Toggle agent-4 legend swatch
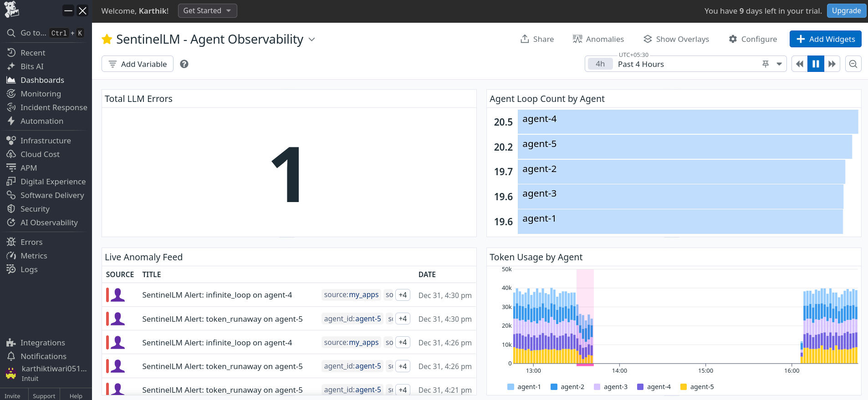The width and height of the screenshot is (868, 400). click(x=640, y=387)
